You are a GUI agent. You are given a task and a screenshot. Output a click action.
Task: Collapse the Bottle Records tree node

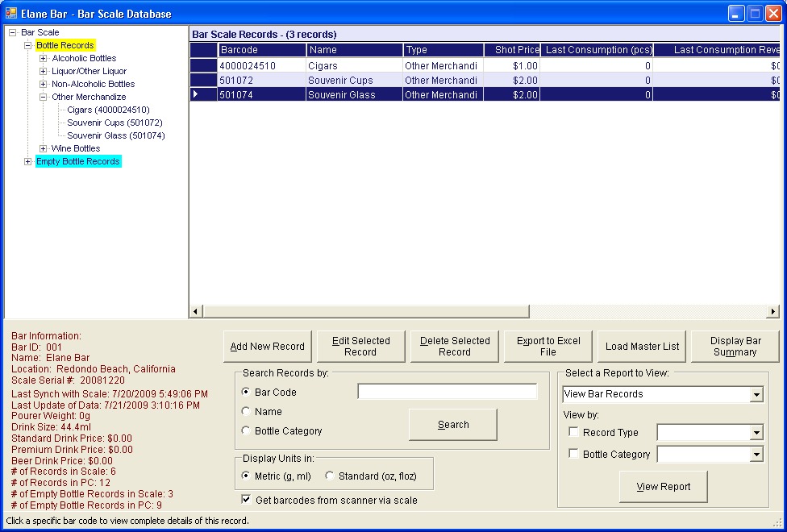tap(28, 45)
